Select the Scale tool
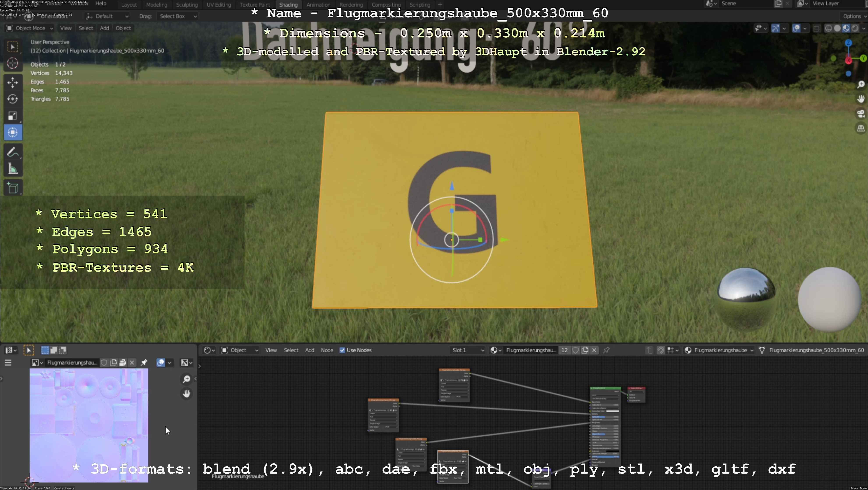 [x=13, y=116]
